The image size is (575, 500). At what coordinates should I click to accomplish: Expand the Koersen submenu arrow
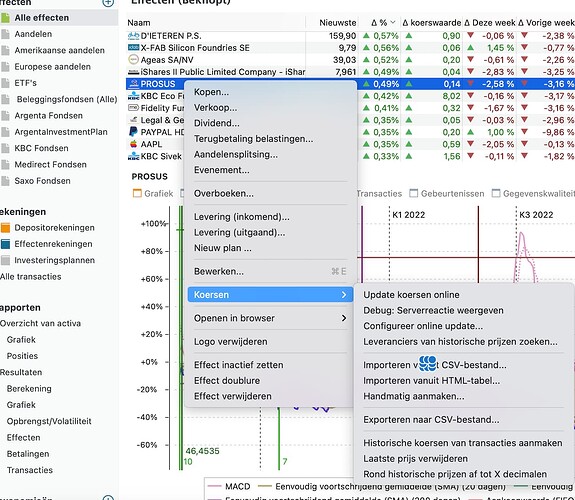(x=344, y=295)
